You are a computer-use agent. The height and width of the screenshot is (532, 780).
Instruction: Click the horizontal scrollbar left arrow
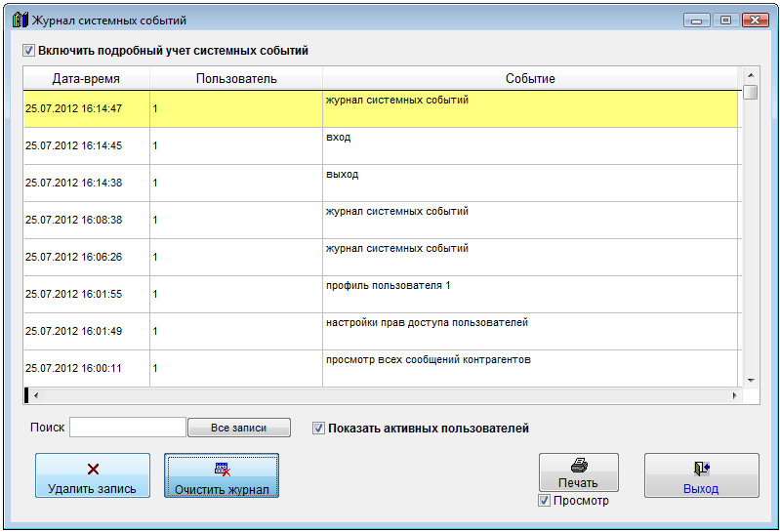pos(36,395)
